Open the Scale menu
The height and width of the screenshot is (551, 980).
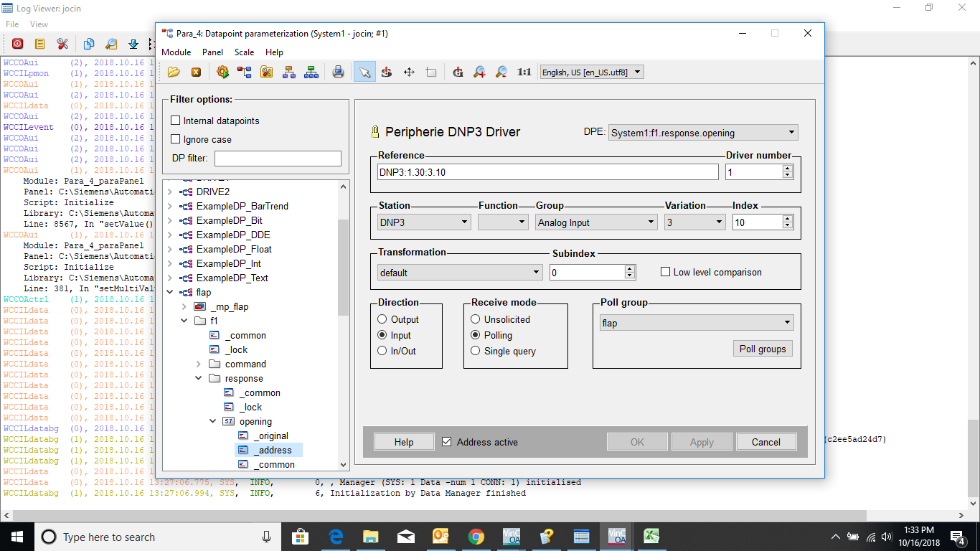point(244,52)
